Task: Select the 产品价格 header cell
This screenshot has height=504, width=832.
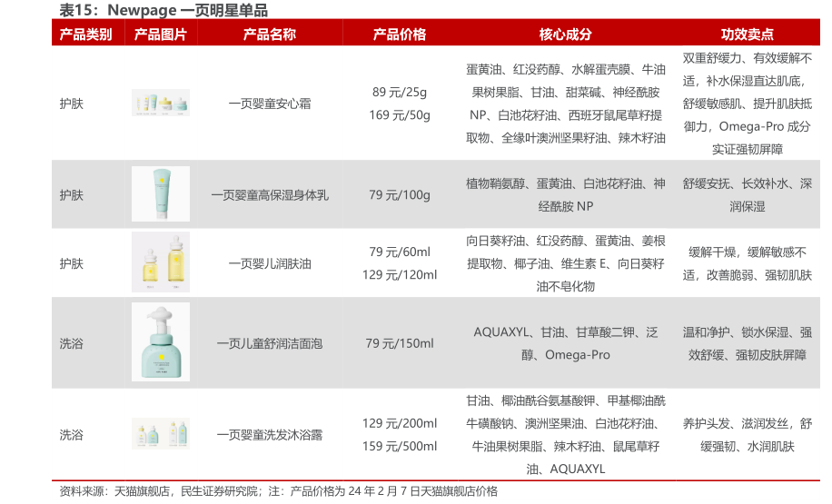Action: 399,35
